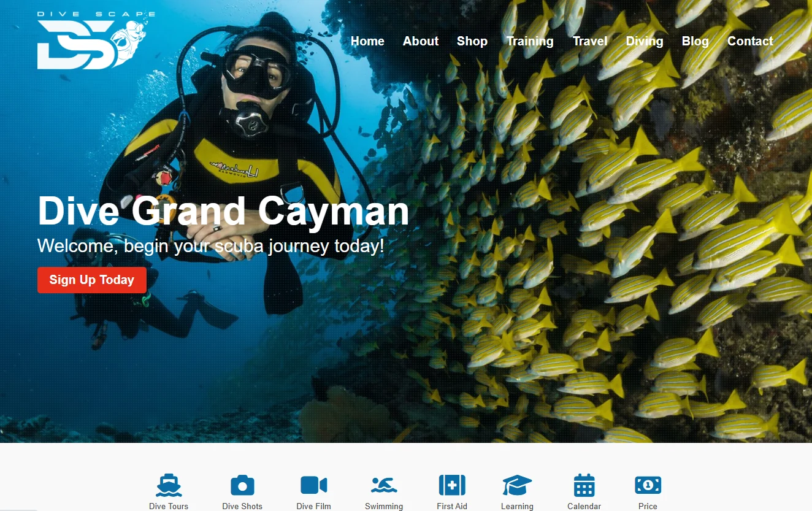
Task: Open the About menu item
Action: tap(421, 41)
